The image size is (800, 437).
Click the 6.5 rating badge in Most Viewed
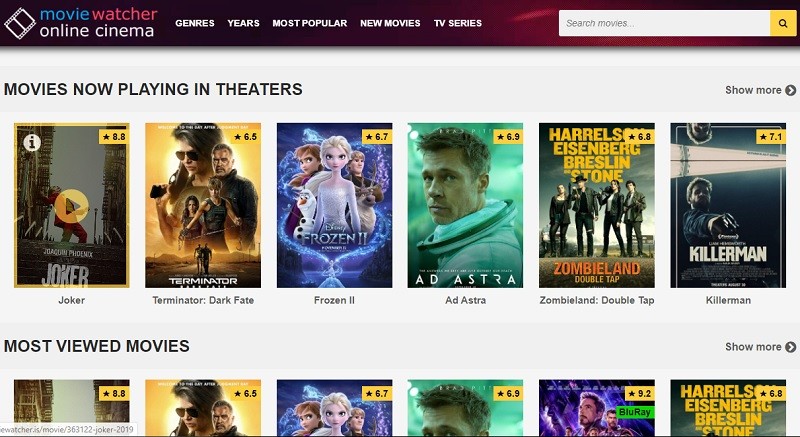(245, 394)
